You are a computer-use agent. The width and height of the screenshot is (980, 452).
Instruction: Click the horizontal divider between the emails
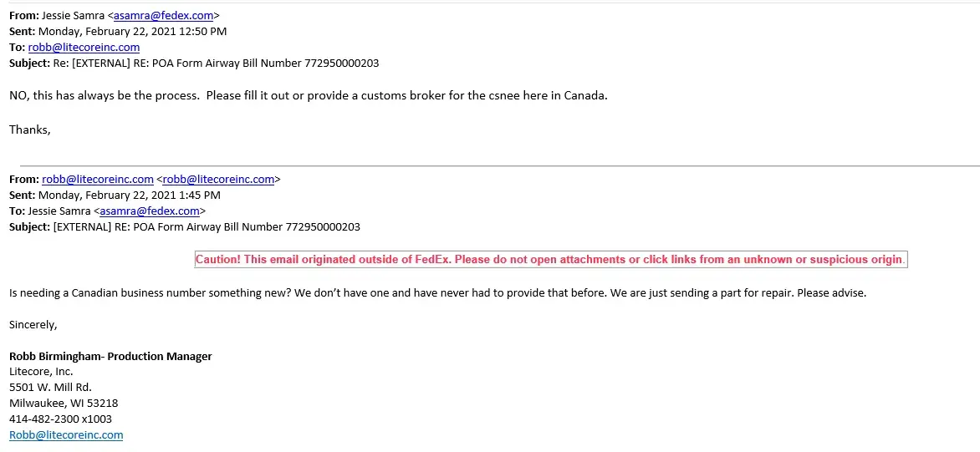pos(498,165)
